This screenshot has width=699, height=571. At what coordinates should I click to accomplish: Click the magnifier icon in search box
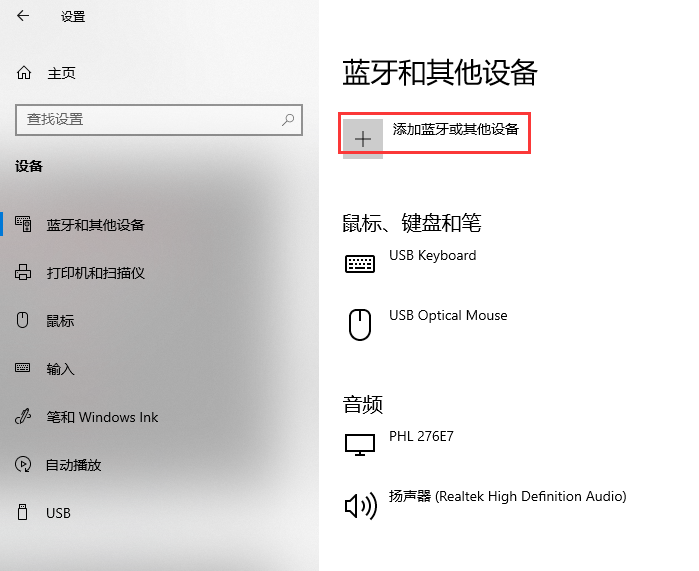click(x=288, y=119)
